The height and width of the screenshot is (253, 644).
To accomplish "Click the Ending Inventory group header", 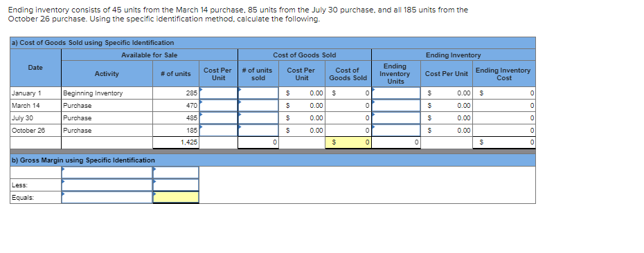I will [x=454, y=55].
